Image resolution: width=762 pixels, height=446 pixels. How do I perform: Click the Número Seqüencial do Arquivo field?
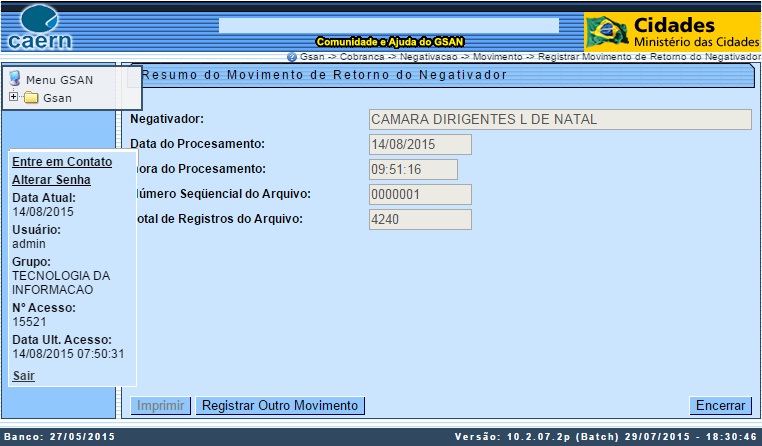pos(420,194)
